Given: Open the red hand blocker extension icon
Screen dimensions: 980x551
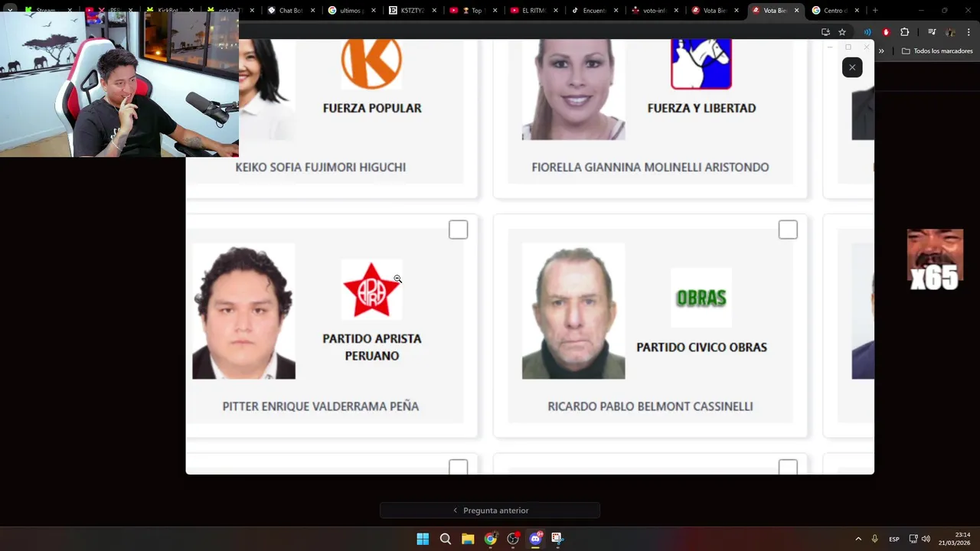Looking at the screenshot, I should [886, 32].
